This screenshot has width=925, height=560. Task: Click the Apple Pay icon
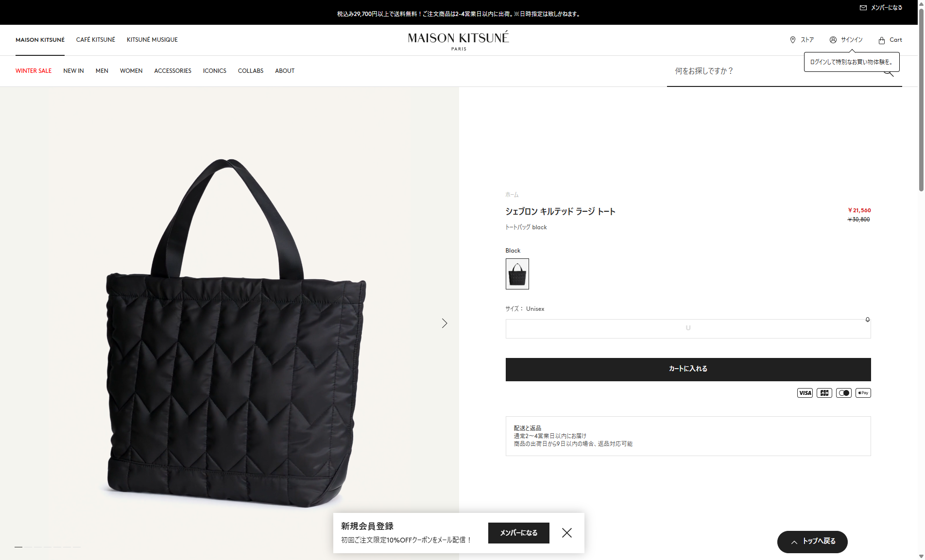click(863, 393)
